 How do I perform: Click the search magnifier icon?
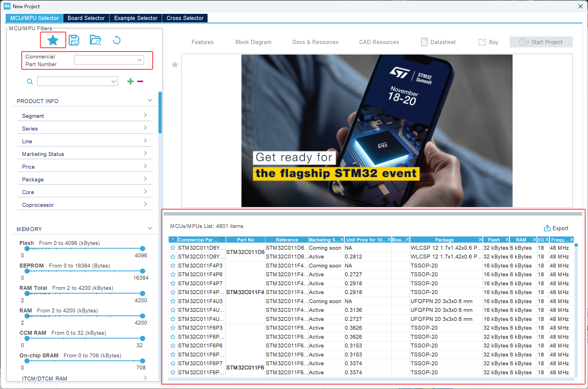coord(30,82)
